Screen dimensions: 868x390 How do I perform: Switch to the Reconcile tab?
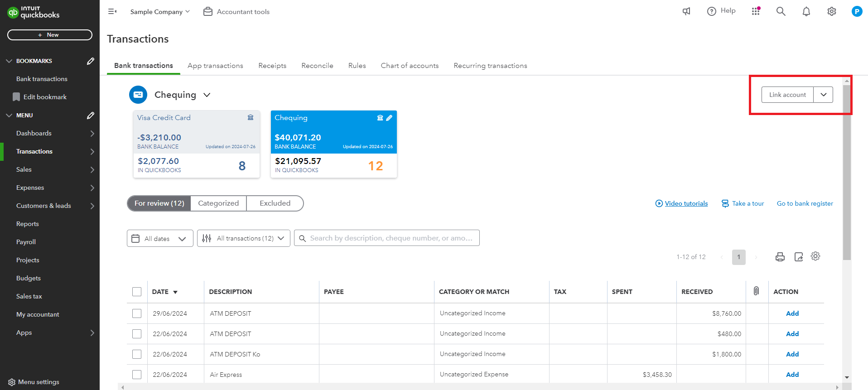(317, 66)
